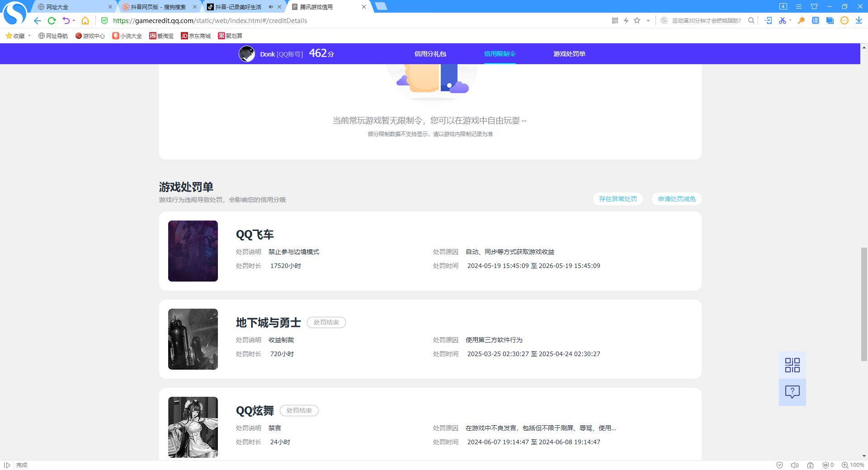This screenshot has height=470, width=868.
Task: Click the 存在异常处罚 button
Action: [x=618, y=199]
